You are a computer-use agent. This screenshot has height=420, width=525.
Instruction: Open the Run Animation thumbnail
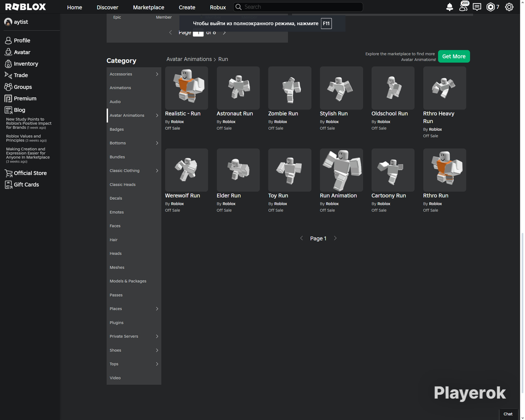pyautogui.click(x=341, y=170)
